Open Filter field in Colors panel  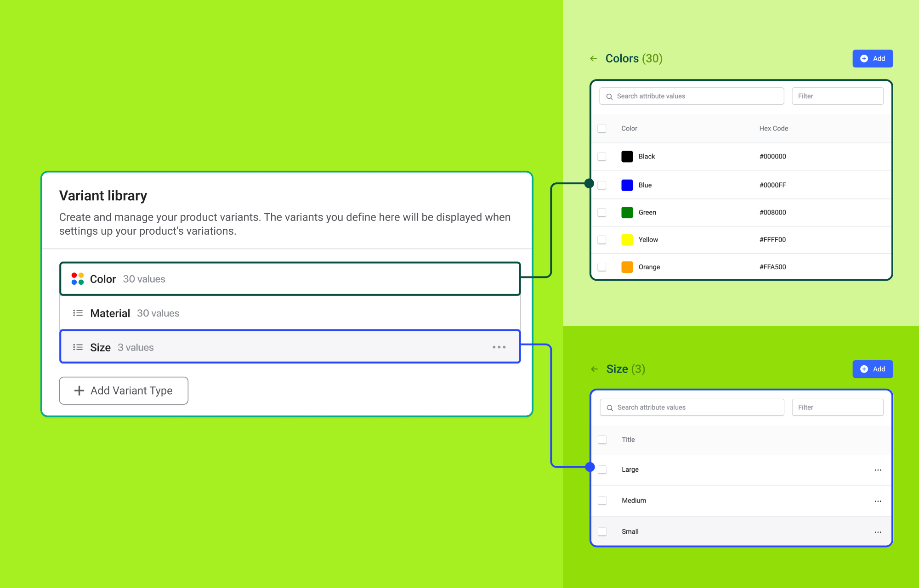[837, 96]
